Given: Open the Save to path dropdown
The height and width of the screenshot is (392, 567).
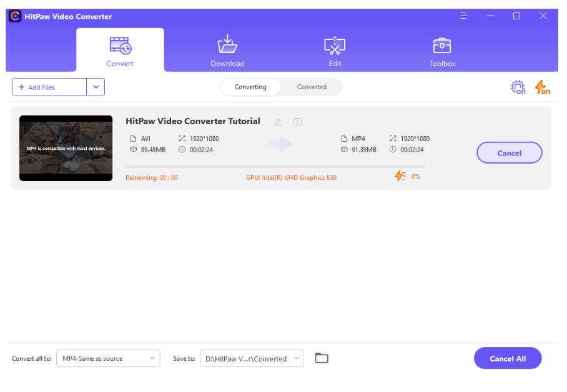Looking at the screenshot, I should tap(252, 358).
